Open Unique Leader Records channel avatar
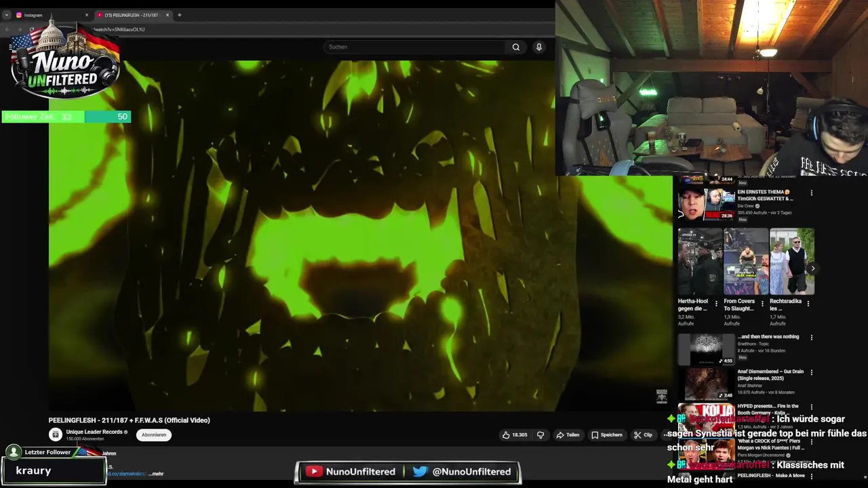868x488 pixels. click(x=56, y=435)
